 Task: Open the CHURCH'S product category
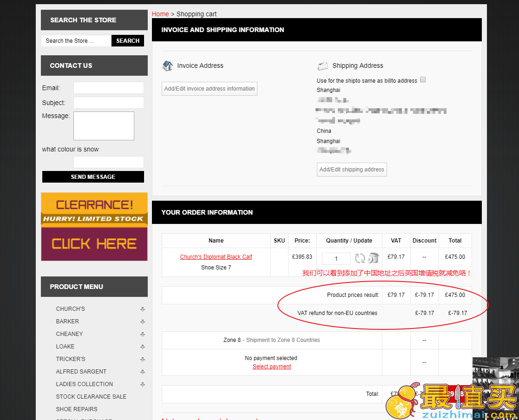(71, 309)
